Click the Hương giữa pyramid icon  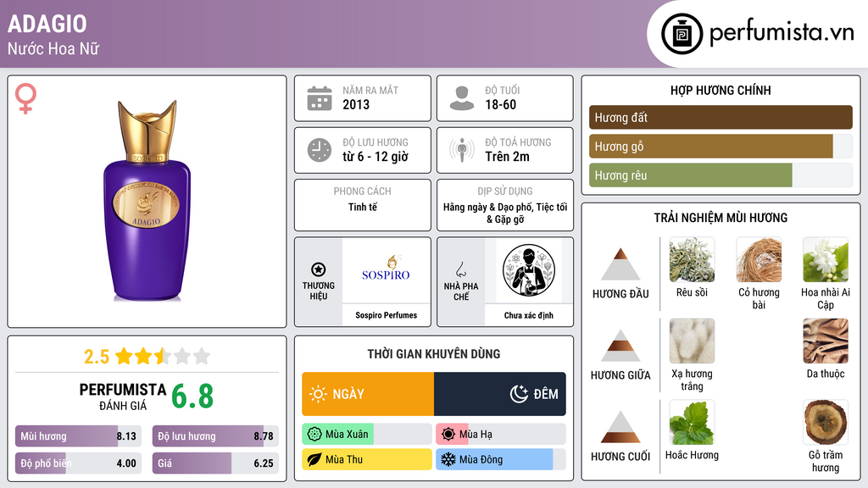(x=620, y=346)
